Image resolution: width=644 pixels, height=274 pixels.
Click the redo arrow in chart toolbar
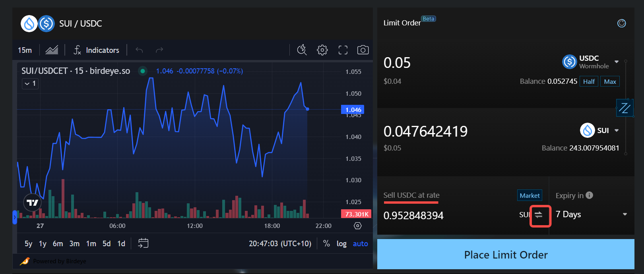tap(159, 50)
